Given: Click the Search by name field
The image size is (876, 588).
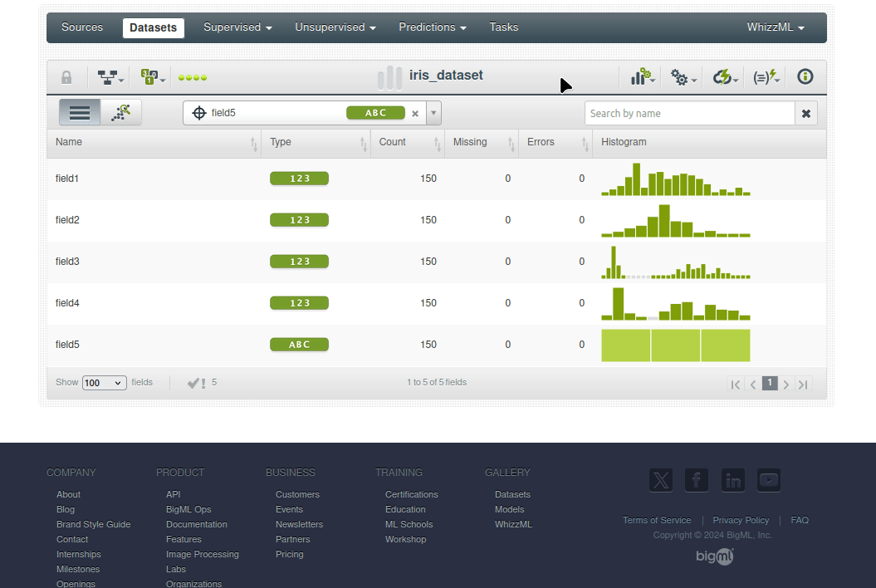Looking at the screenshot, I should (x=689, y=114).
